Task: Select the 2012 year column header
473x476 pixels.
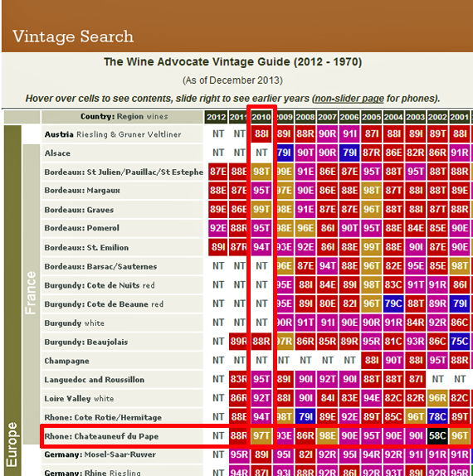Action: [217, 117]
